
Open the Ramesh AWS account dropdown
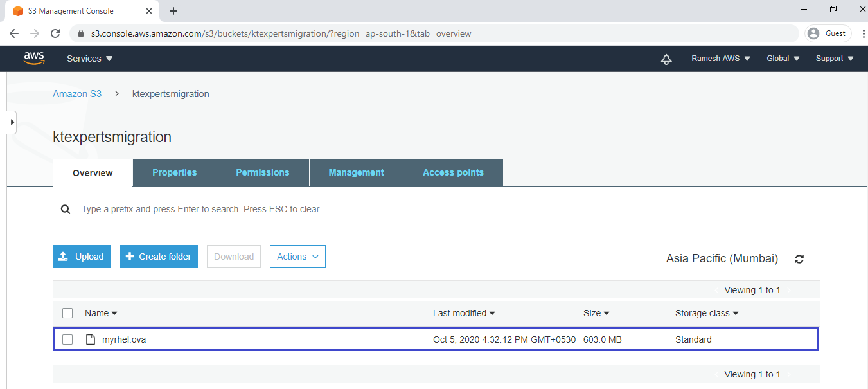point(720,59)
